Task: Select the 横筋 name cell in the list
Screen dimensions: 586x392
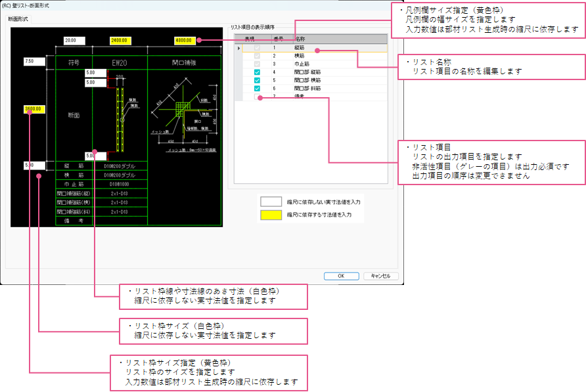Action: 340,56
